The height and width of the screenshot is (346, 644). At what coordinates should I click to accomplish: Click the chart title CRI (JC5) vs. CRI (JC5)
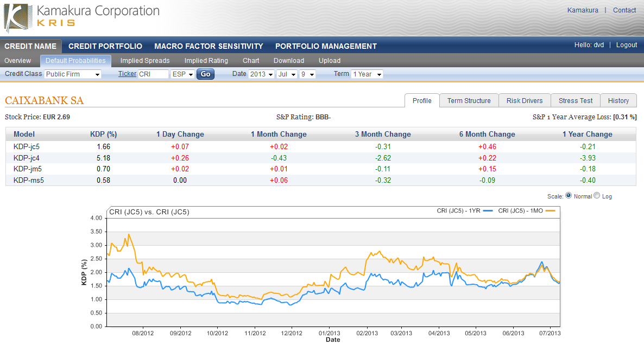tap(149, 212)
